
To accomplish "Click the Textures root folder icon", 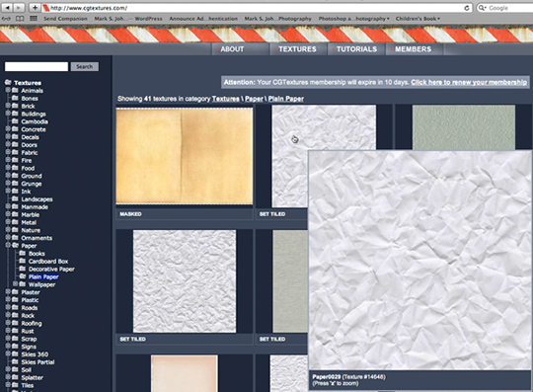I will 8,82.
